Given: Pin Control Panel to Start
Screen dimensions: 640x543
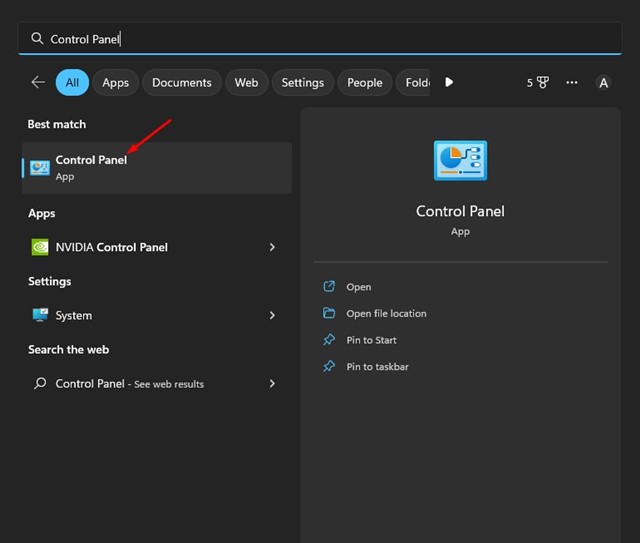Looking at the screenshot, I should [371, 340].
